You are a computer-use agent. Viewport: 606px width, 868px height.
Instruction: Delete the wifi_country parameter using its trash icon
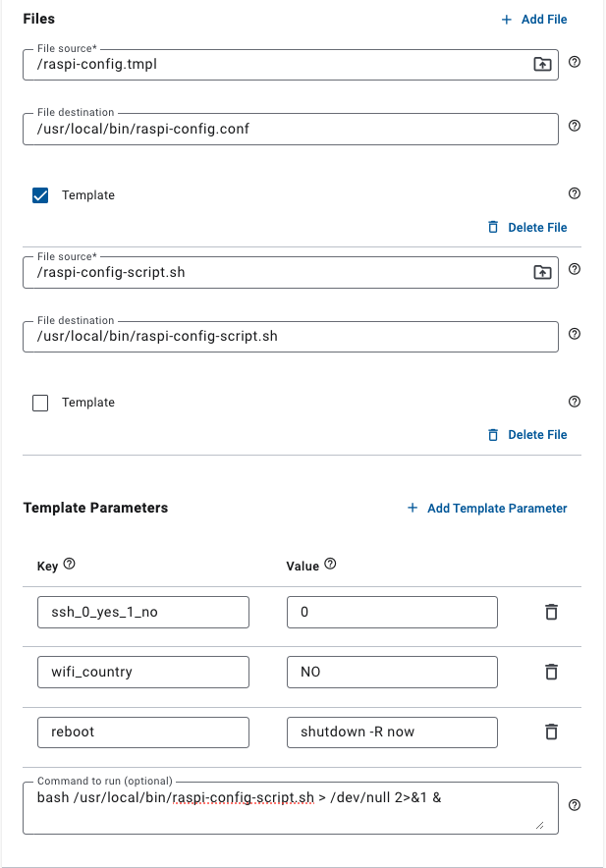tap(551, 672)
